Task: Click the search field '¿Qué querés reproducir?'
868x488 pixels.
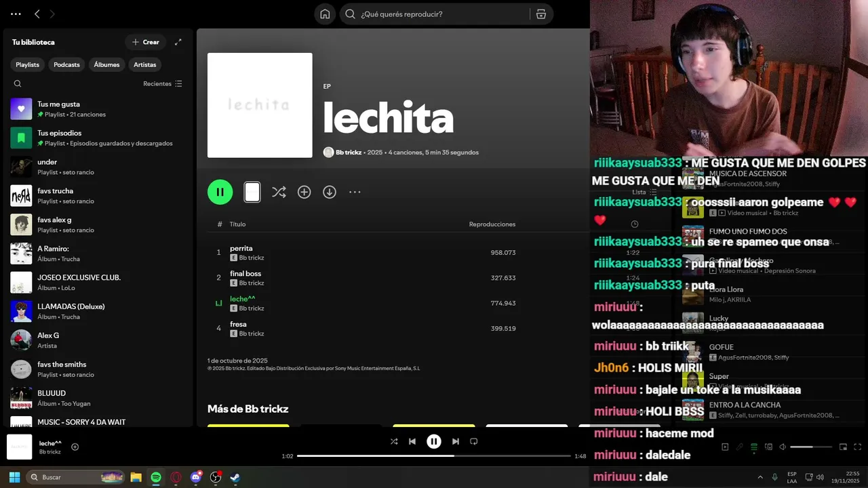Action: [x=434, y=14]
